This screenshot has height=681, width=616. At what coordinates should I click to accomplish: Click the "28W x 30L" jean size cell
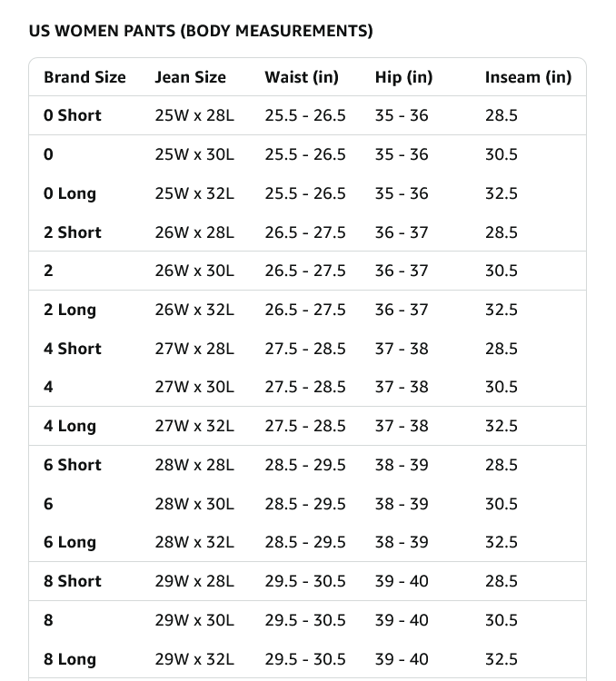(x=194, y=504)
